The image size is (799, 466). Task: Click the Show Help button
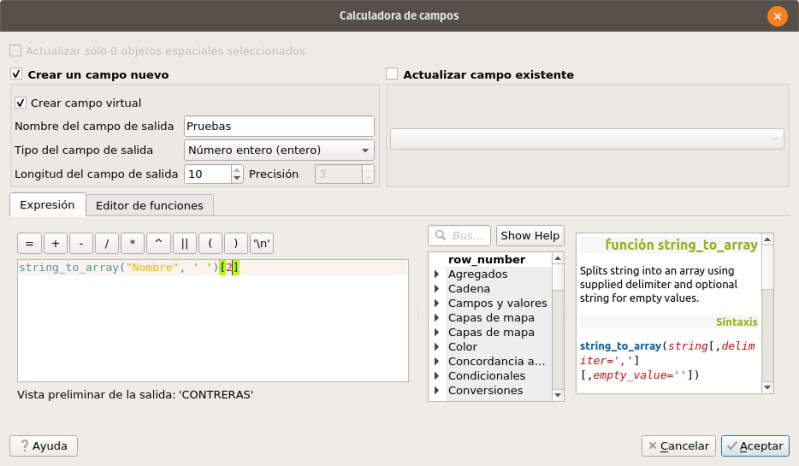(530, 235)
